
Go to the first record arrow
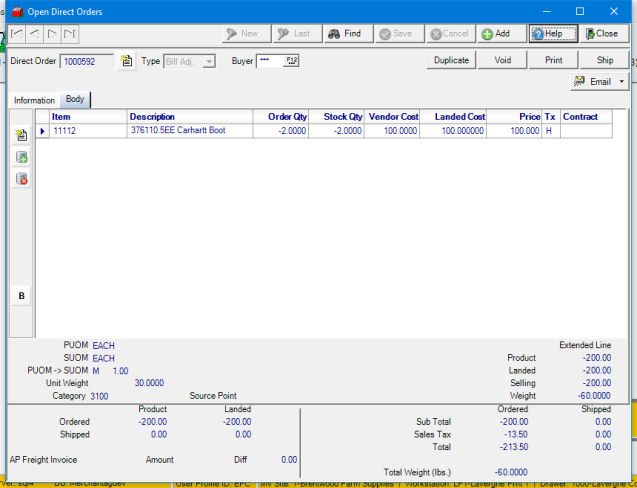[17, 34]
